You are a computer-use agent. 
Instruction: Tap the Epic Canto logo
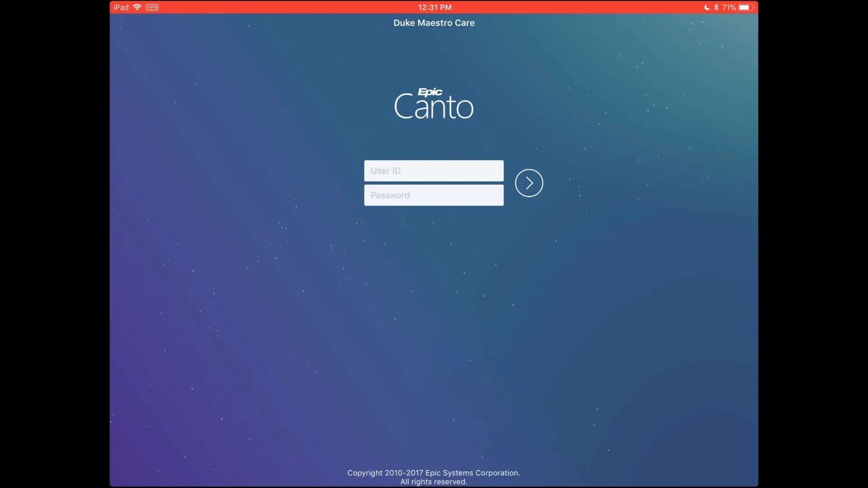coord(434,103)
